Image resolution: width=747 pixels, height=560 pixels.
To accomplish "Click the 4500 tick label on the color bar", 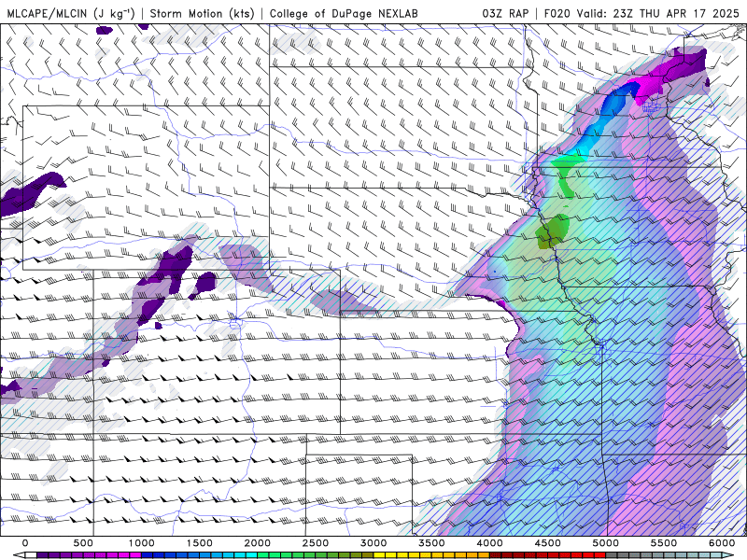I will (x=548, y=543).
